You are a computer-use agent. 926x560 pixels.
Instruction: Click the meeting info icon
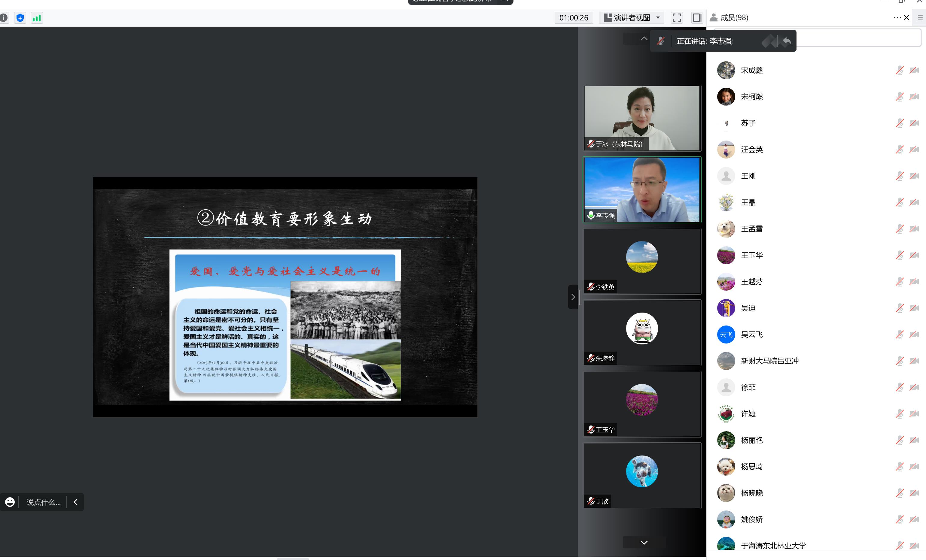point(4,18)
